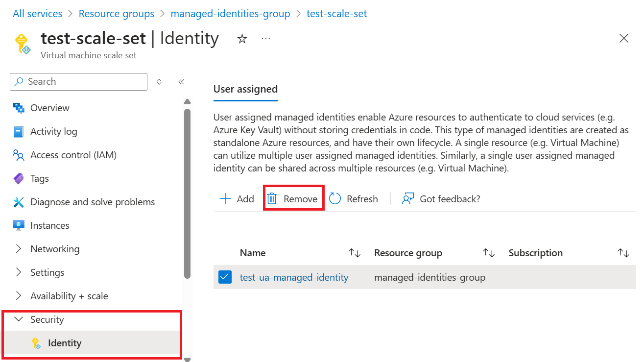This screenshot has height=362, width=644.
Task: Navigate to All services via breadcrumb
Action: pyautogui.click(x=37, y=13)
